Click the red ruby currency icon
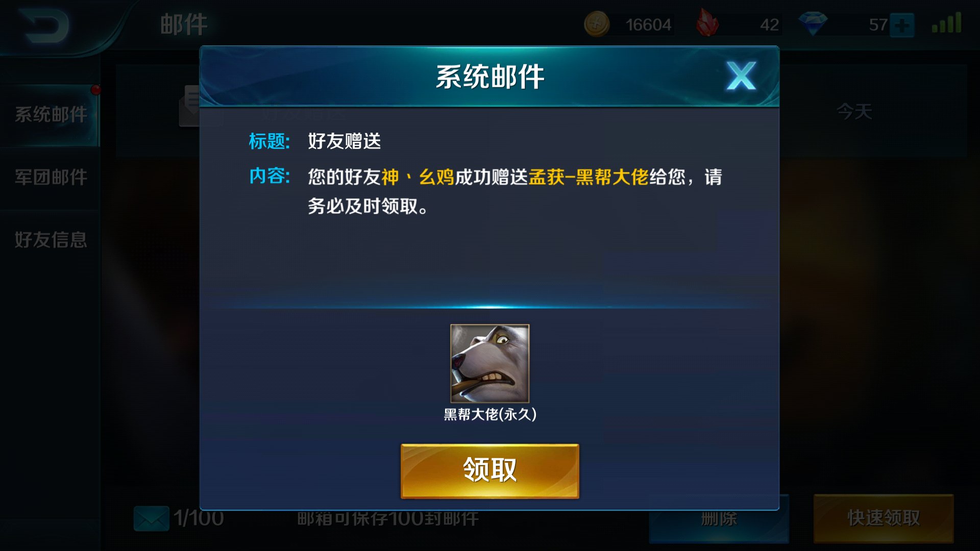 click(x=707, y=23)
